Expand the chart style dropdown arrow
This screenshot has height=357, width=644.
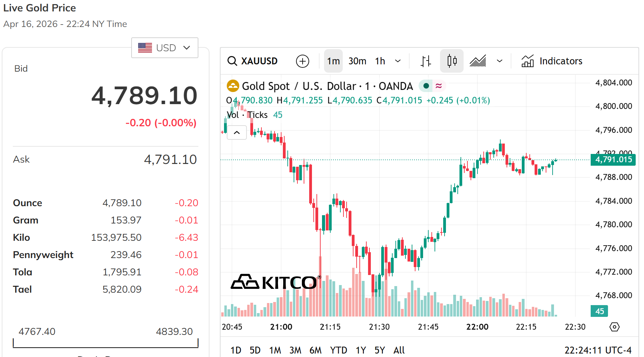tap(499, 61)
